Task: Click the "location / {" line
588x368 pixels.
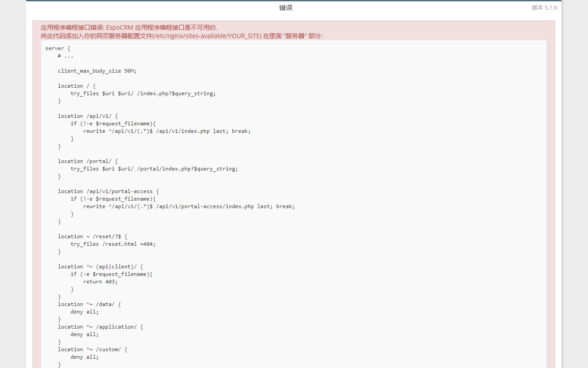Action: (77, 86)
